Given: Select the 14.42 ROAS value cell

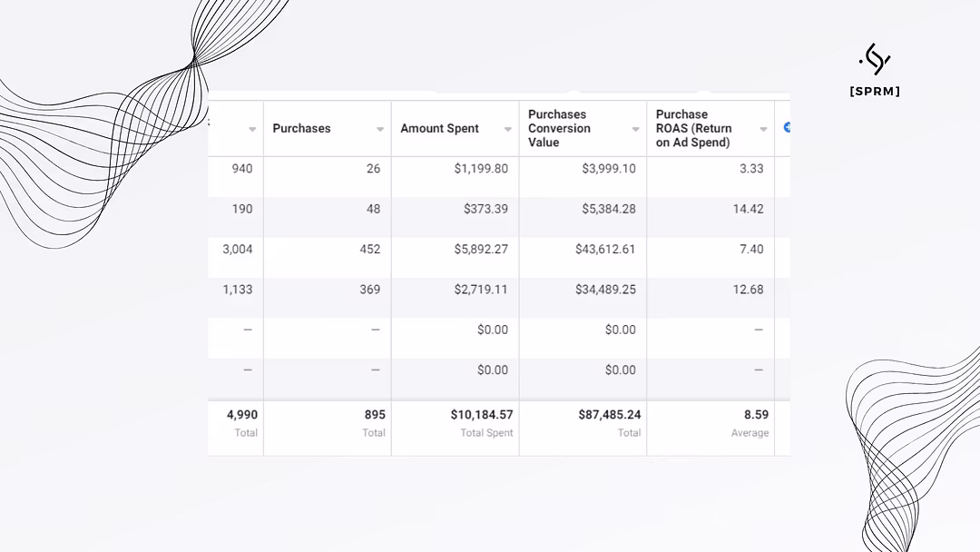Looking at the screenshot, I should [x=748, y=209].
